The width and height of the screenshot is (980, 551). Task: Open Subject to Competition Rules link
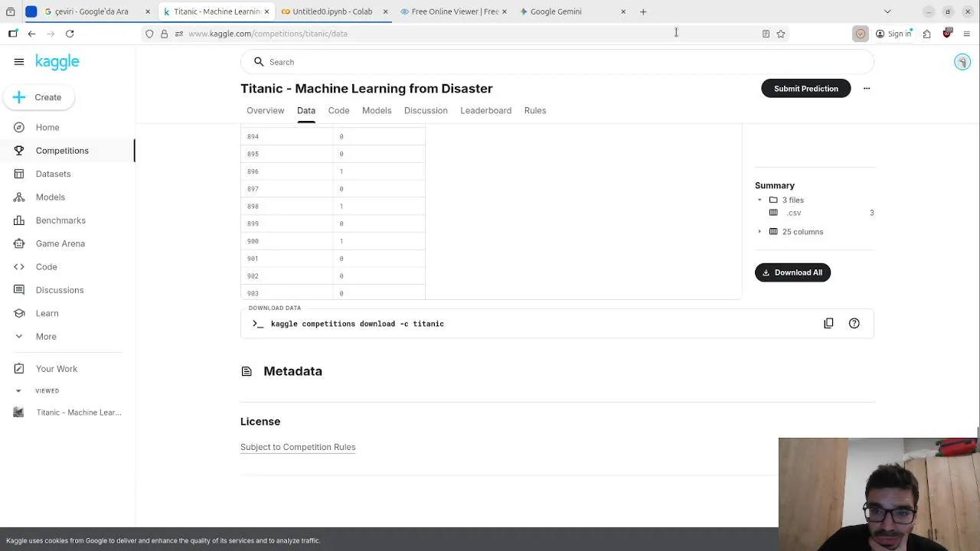298,447
